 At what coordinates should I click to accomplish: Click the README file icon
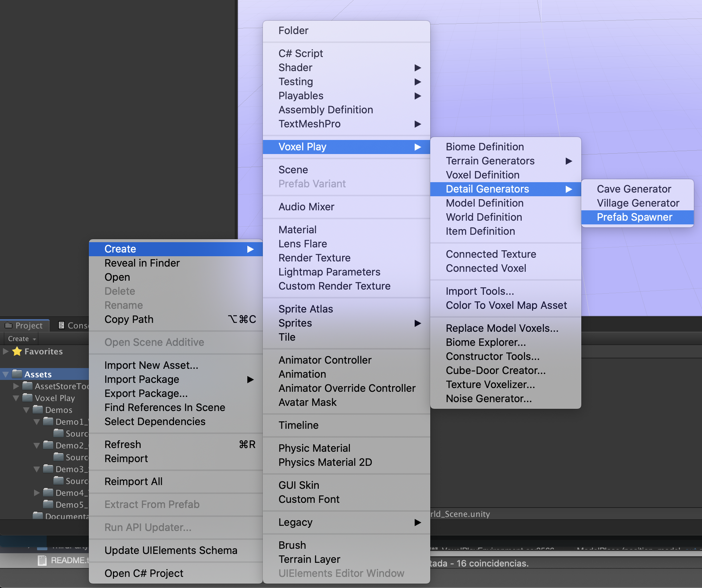click(x=42, y=560)
